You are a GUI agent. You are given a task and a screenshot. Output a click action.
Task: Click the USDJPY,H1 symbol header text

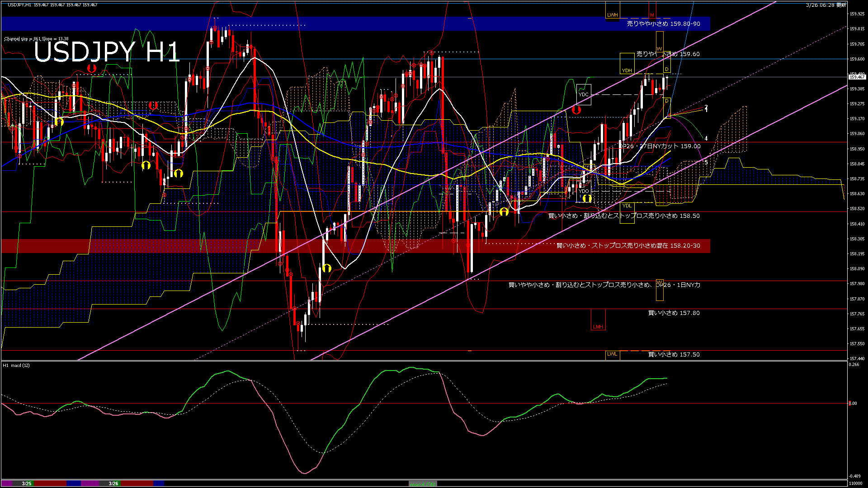click(19, 5)
